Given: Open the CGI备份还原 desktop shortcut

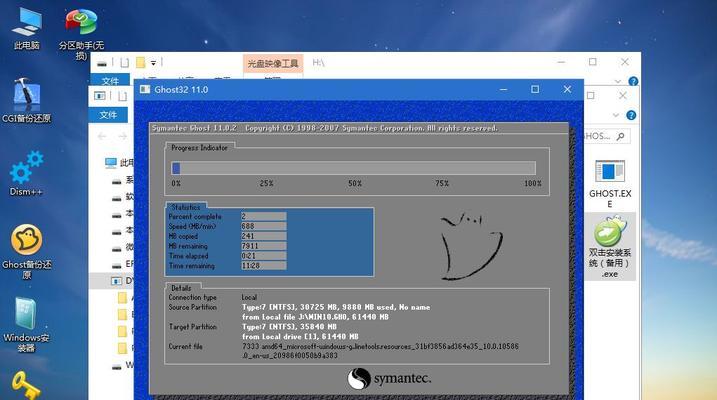Looking at the screenshot, I should pos(26,98).
